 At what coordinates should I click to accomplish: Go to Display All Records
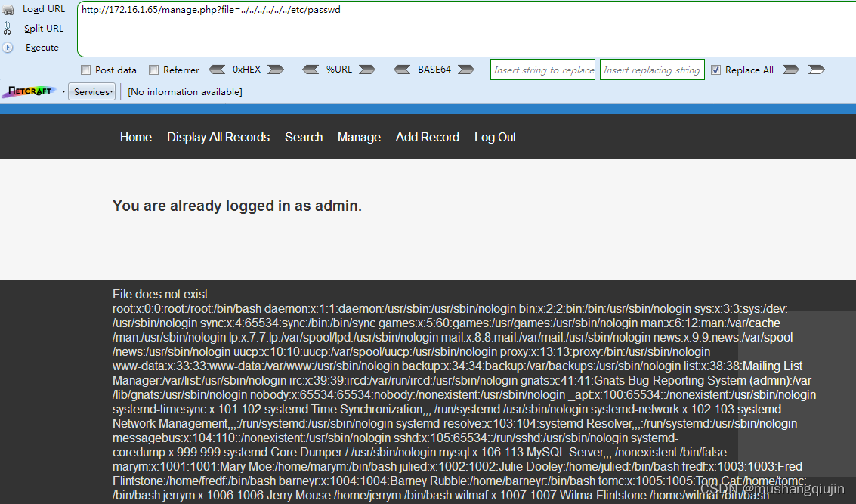[218, 137]
